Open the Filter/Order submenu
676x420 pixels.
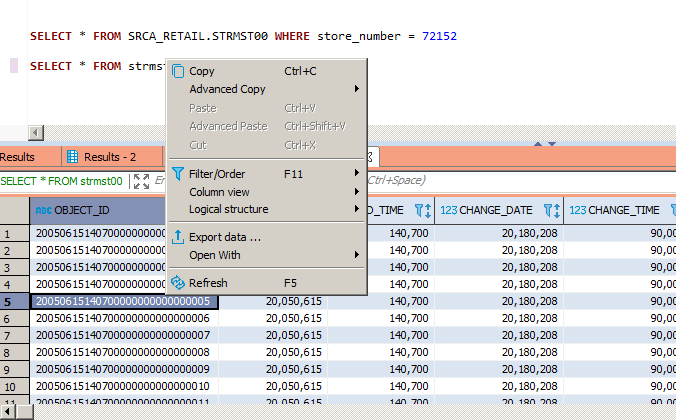[266, 174]
